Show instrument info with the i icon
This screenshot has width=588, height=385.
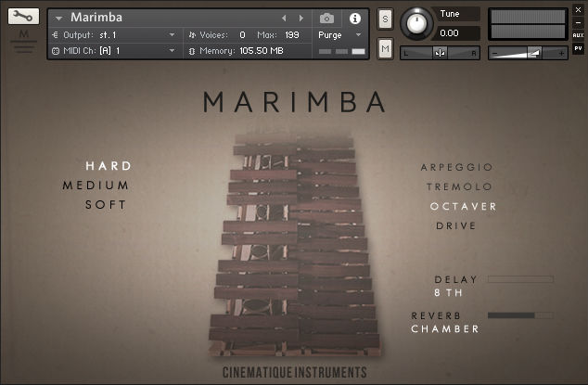(355, 19)
